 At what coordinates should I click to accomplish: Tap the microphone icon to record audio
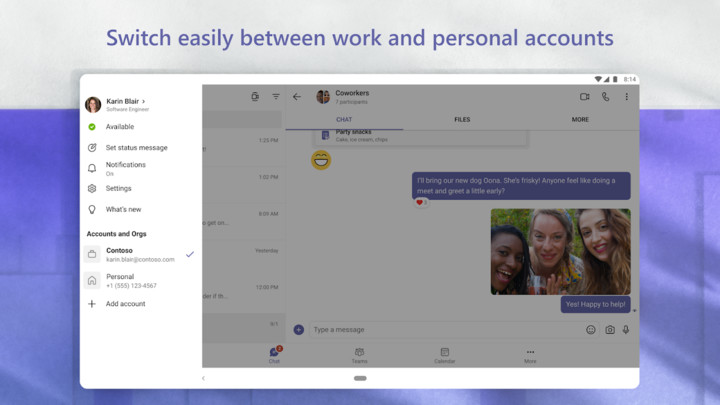click(626, 329)
